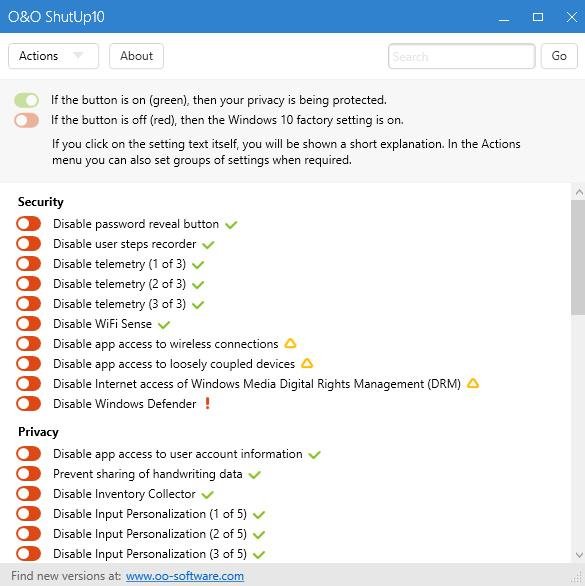The width and height of the screenshot is (585, 586).
Task: Switch on Disable app access to user account information
Action: [x=28, y=453]
